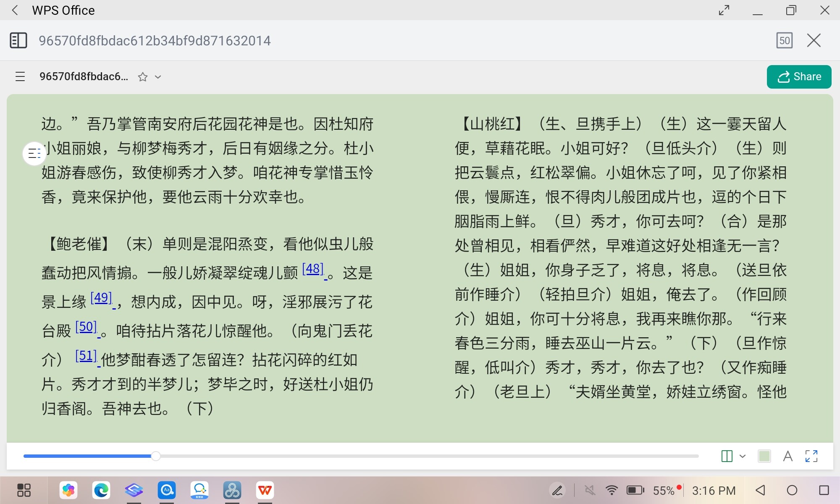Open the sidebar panel icon beside filename
Viewport: 840px width, 504px height.
coord(18,41)
